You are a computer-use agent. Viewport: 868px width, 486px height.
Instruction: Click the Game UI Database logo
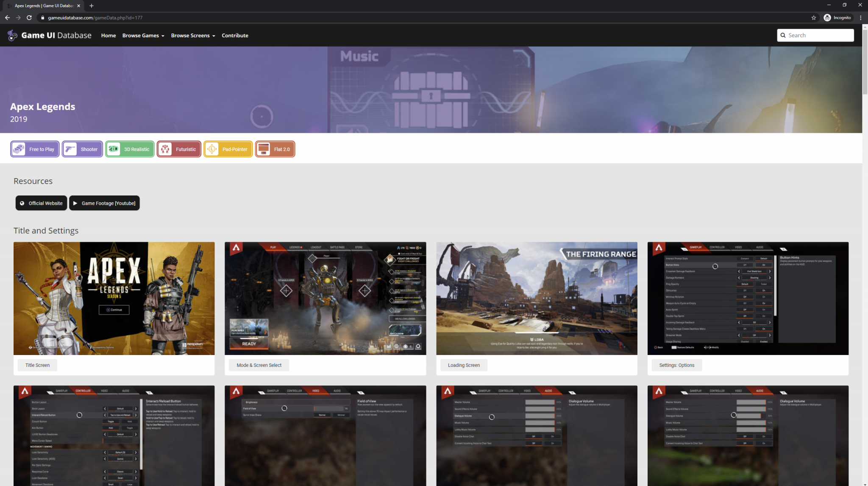click(x=11, y=35)
